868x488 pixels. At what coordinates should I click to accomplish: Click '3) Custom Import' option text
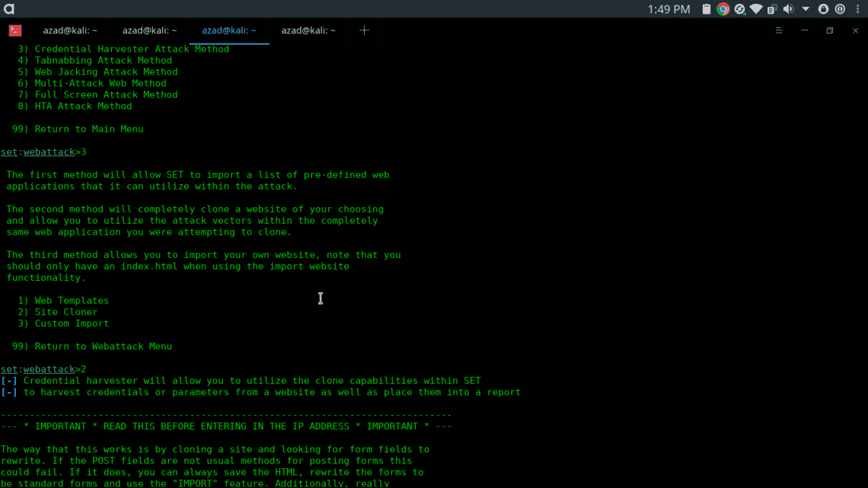(63, 323)
